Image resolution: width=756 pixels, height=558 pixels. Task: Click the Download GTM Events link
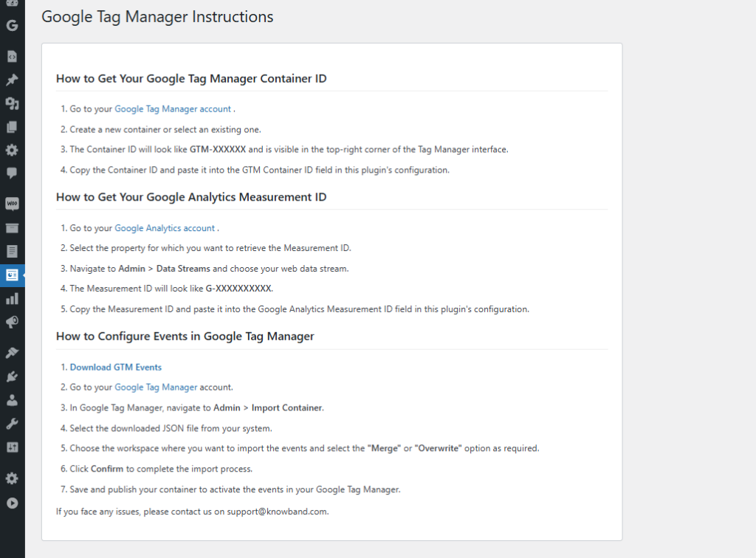click(x=116, y=367)
